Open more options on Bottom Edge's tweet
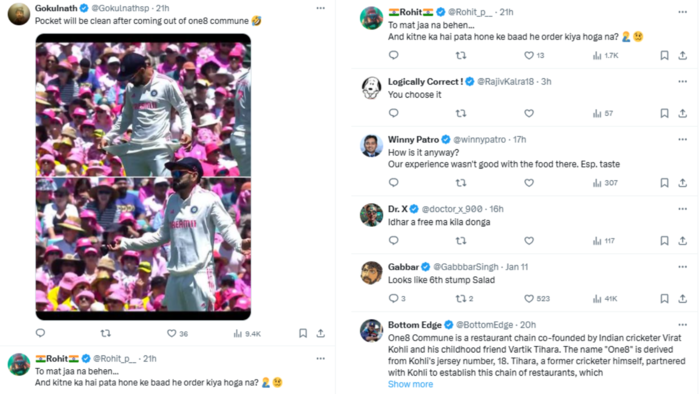Image resolution: width=700 pixels, height=394 pixels. click(x=683, y=325)
